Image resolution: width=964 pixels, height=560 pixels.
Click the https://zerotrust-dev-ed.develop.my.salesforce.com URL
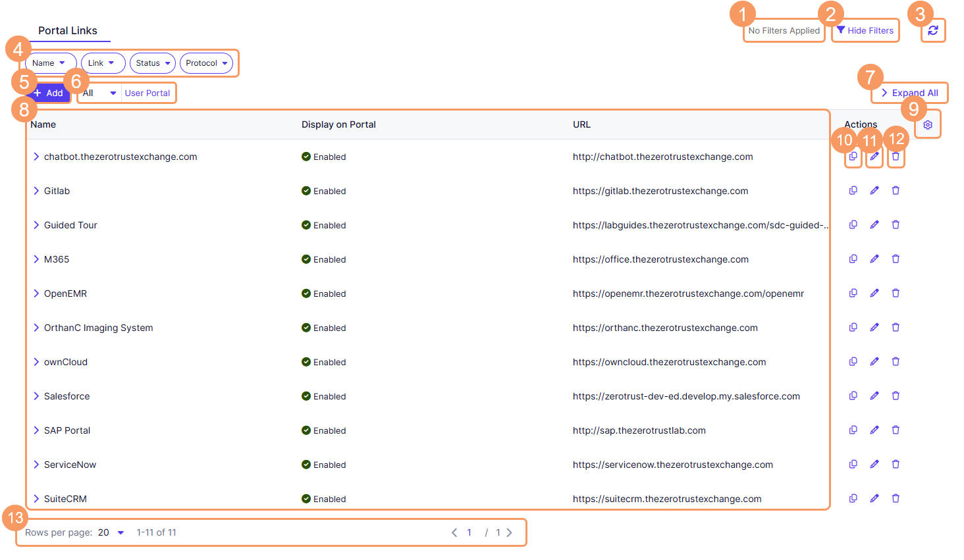pos(686,396)
